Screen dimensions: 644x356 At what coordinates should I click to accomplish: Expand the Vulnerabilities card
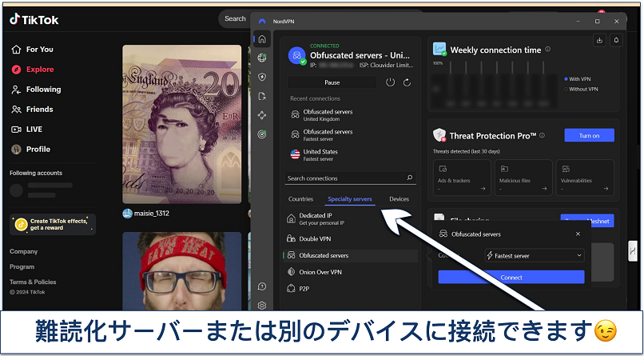[x=586, y=178]
